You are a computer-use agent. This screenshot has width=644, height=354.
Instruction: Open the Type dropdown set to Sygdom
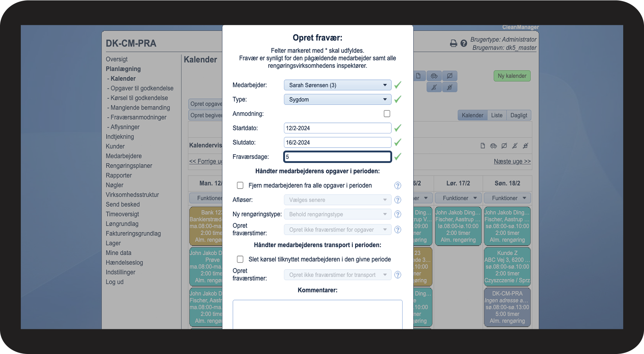pyautogui.click(x=337, y=100)
